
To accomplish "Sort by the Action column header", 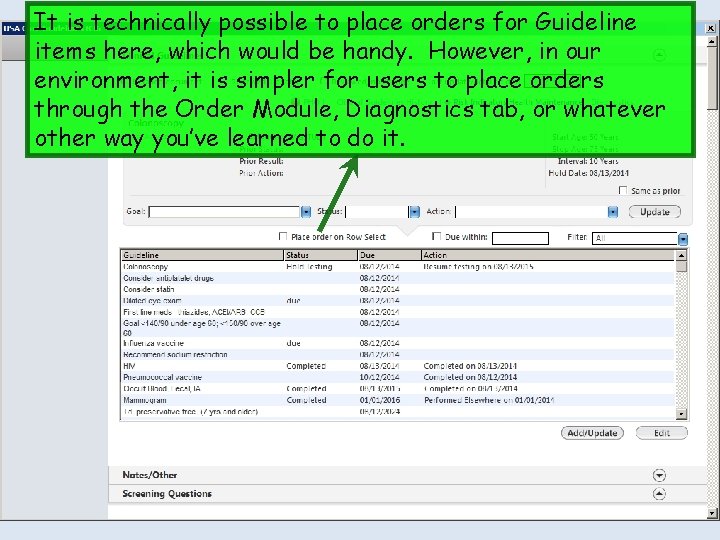I will [x=548, y=255].
